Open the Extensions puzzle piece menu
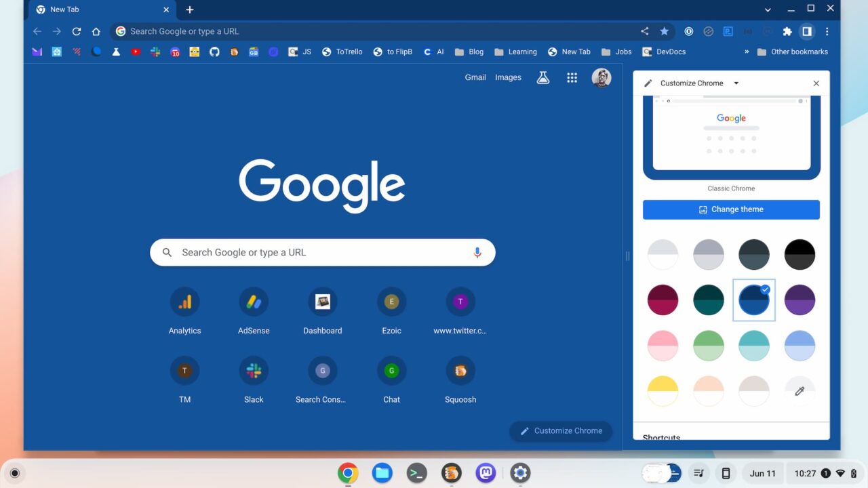Screen dimensions: 868x488 787,31
